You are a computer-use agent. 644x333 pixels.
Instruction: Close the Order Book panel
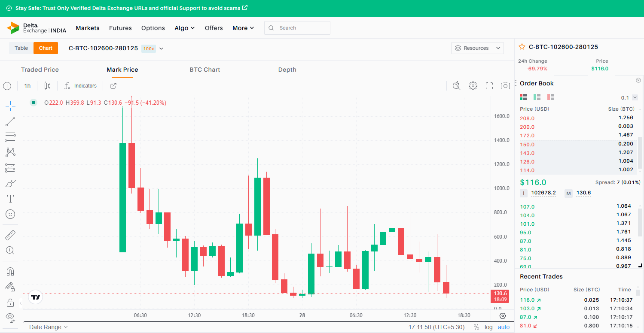pyautogui.click(x=638, y=80)
